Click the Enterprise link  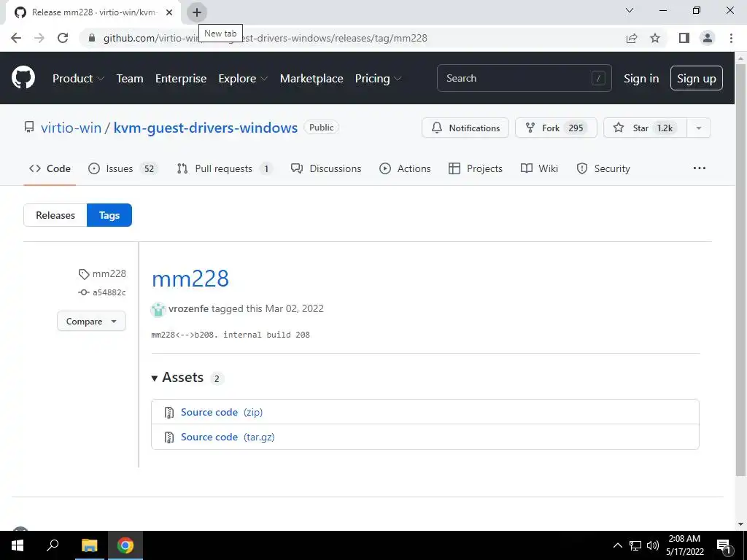[181, 79]
